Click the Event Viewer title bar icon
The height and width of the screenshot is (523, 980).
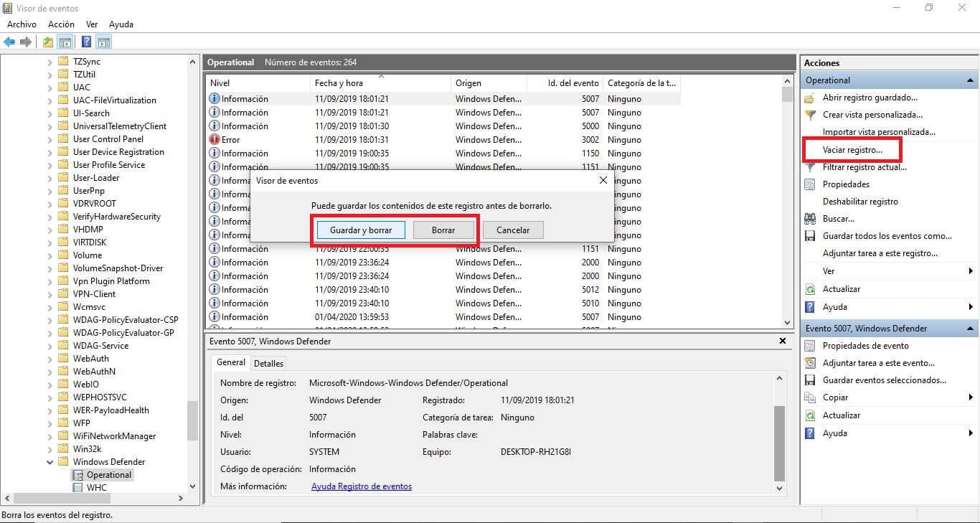coord(8,8)
